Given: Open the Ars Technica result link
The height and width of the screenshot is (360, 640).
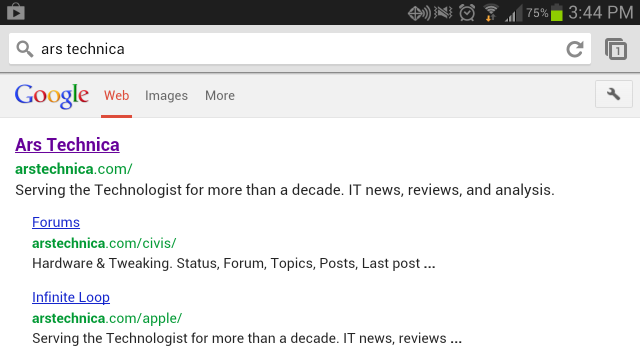Looking at the screenshot, I should click(67, 145).
